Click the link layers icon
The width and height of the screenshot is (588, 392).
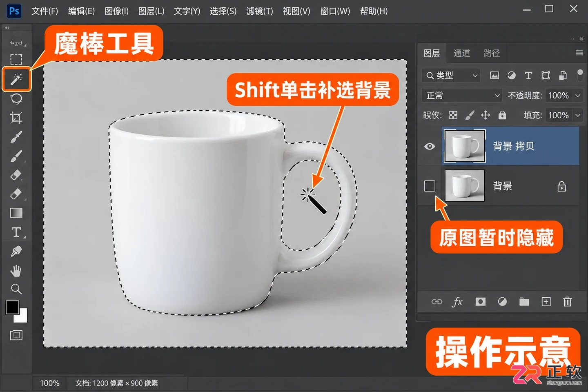click(437, 302)
